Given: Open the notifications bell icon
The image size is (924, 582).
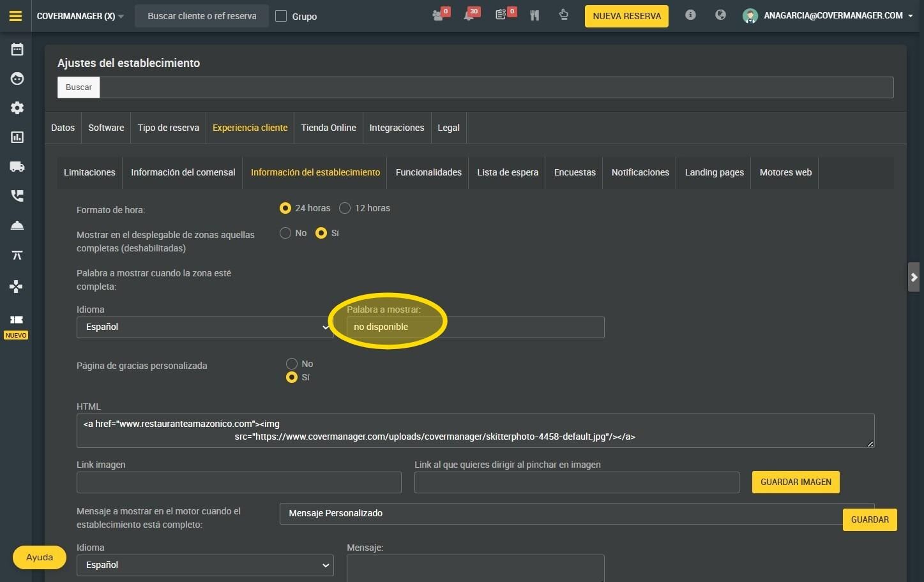Looking at the screenshot, I should point(469,15).
